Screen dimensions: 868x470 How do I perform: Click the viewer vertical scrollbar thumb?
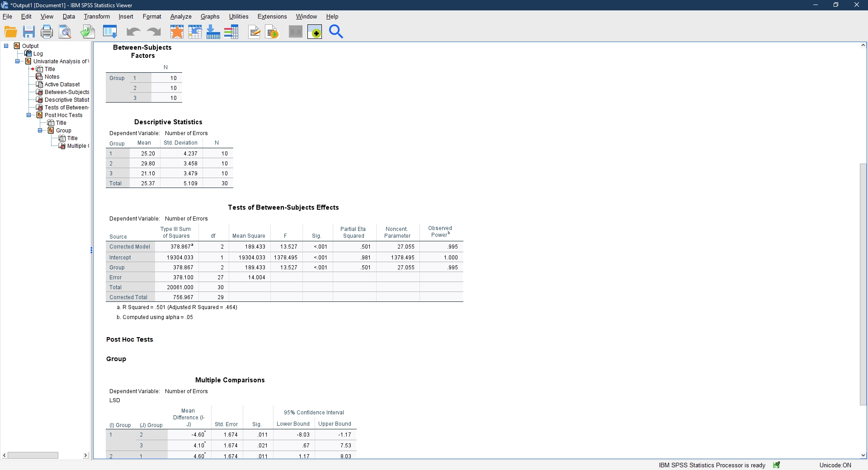[863, 284]
